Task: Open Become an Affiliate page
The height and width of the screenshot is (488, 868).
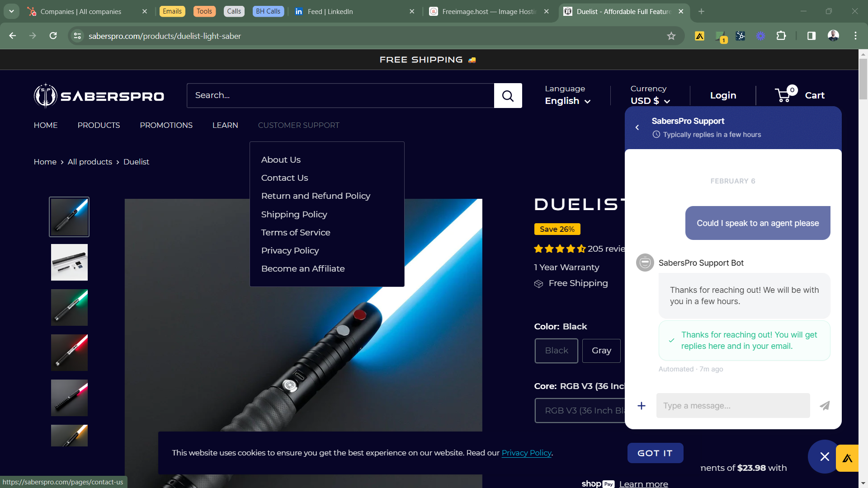Action: coord(303,269)
